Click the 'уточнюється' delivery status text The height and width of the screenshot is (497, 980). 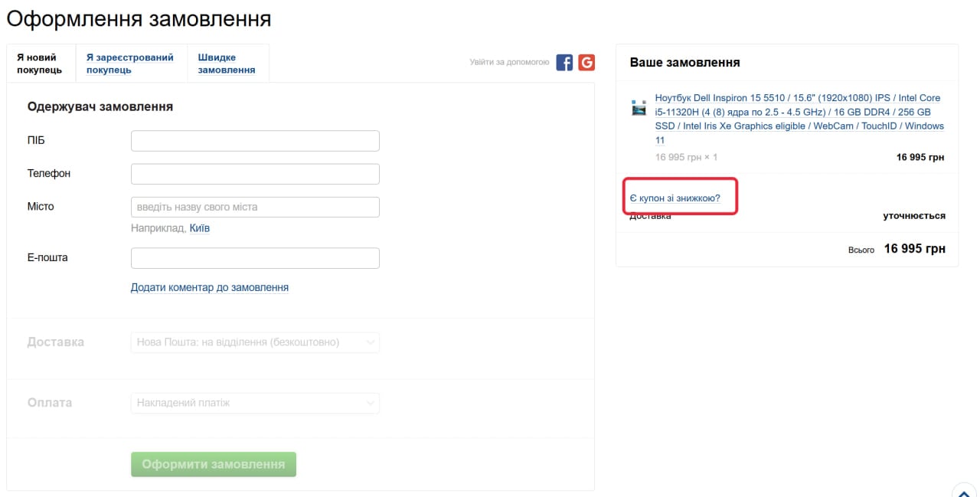pyautogui.click(x=914, y=216)
